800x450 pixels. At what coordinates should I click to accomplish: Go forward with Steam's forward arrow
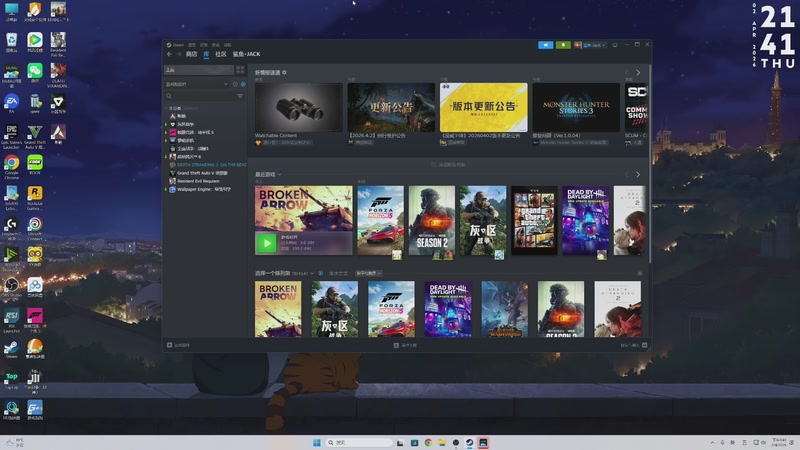click(179, 54)
